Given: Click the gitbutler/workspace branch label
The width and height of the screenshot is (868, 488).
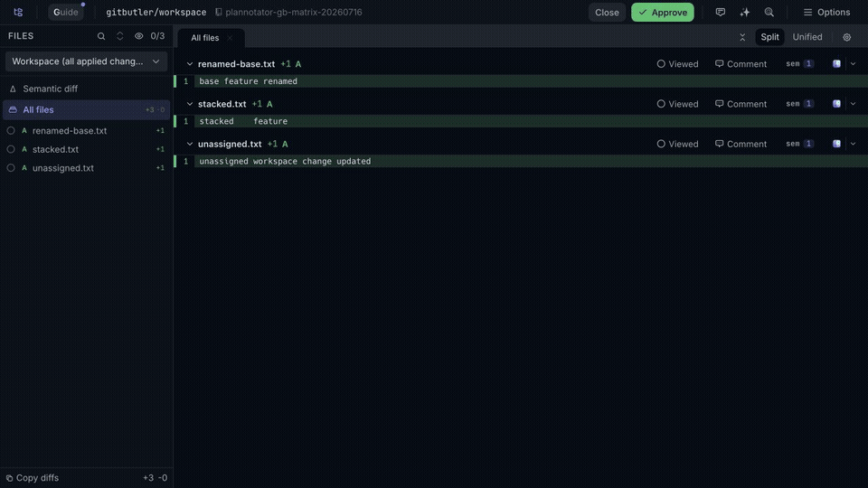Looking at the screenshot, I should (156, 12).
